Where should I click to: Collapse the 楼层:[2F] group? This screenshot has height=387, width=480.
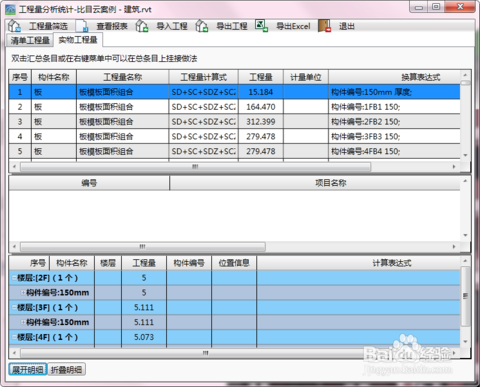coord(14,278)
